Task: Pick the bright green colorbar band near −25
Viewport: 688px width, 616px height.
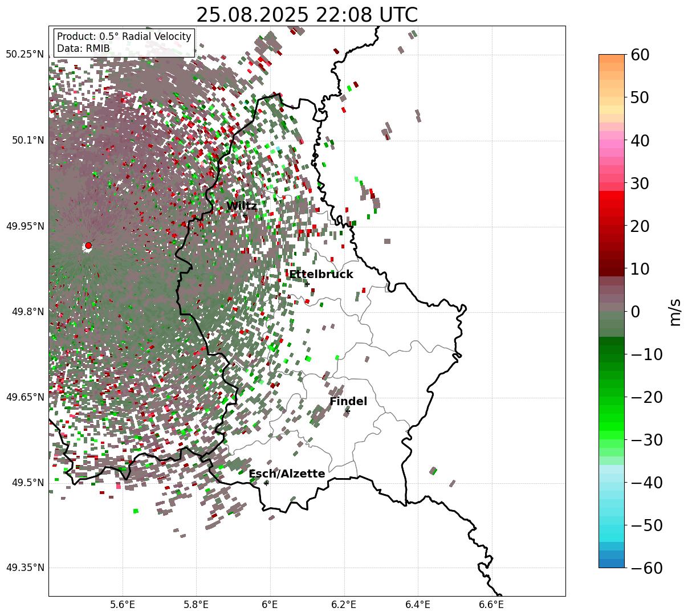Action: 612,419
